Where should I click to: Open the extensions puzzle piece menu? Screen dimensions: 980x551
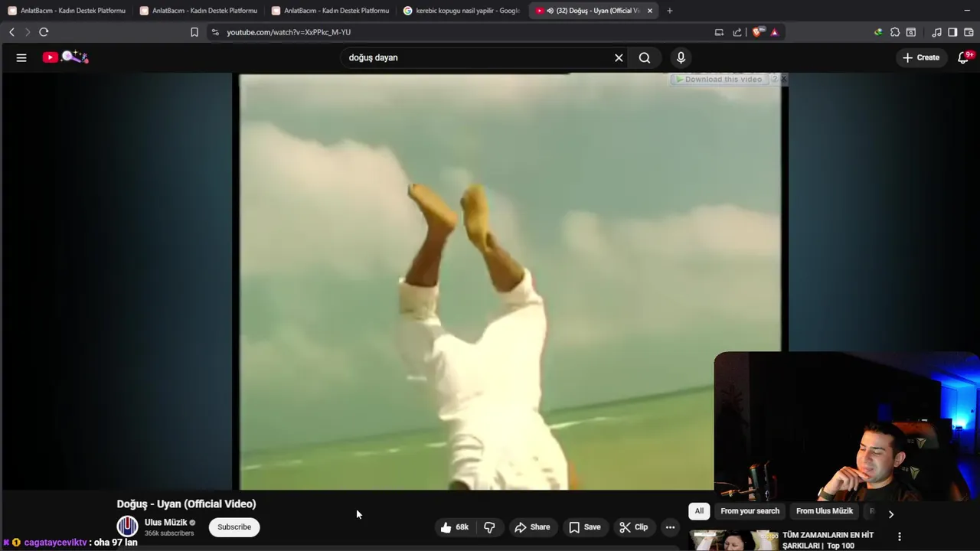point(894,32)
